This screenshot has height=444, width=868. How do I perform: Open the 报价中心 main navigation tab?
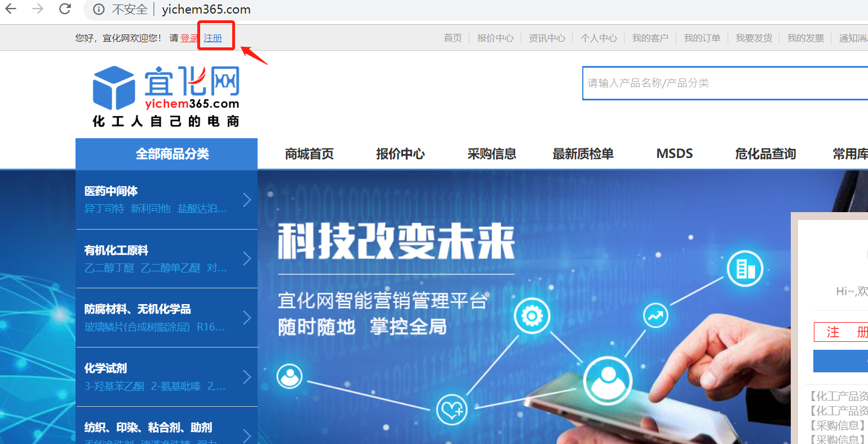click(400, 154)
